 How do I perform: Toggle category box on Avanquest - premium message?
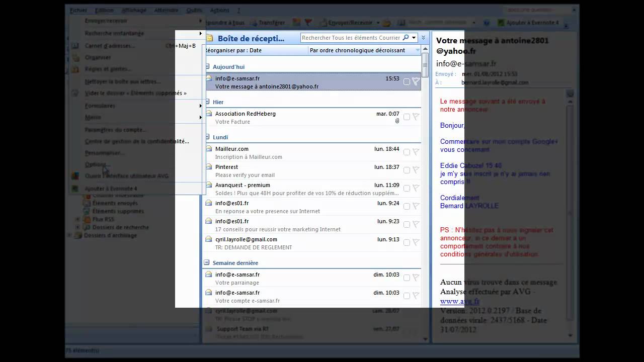click(x=407, y=189)
